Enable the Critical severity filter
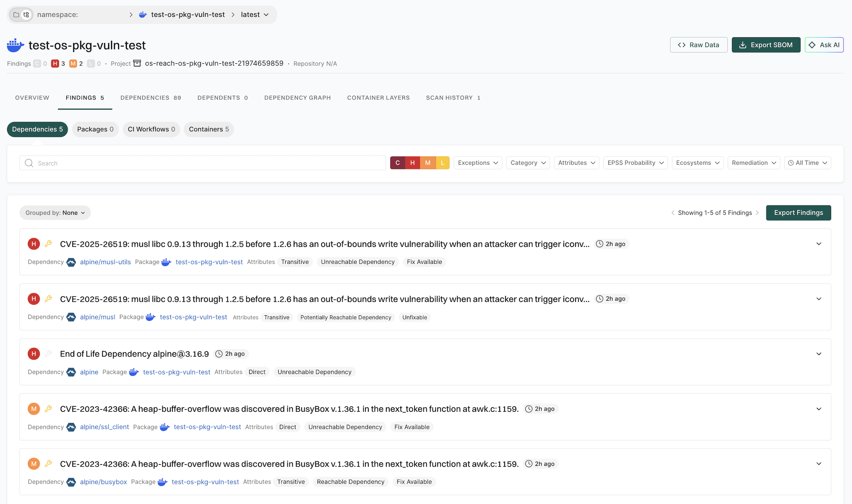This screenshot has width=852, height=504. pyautogui.click(x=398, y=163)
